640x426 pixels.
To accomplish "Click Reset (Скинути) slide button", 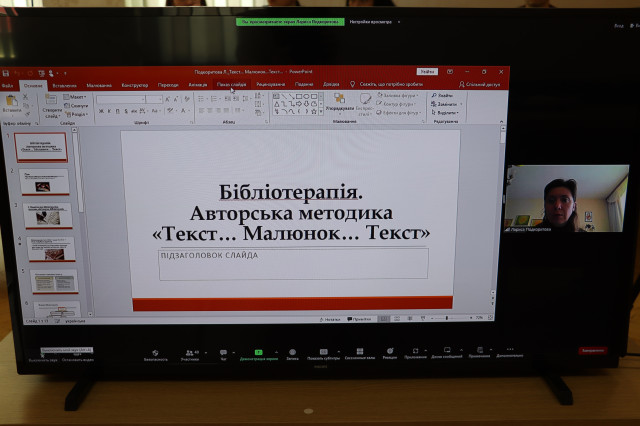I will 76,106.
